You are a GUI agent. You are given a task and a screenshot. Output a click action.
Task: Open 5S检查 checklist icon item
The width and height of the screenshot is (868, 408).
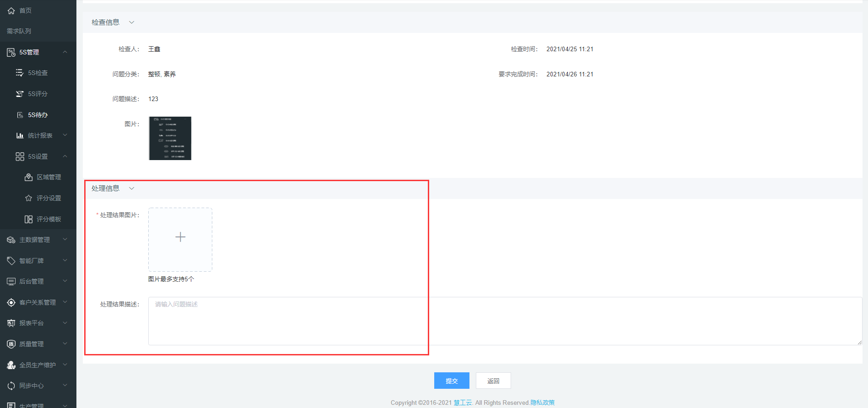click(20, 73)
